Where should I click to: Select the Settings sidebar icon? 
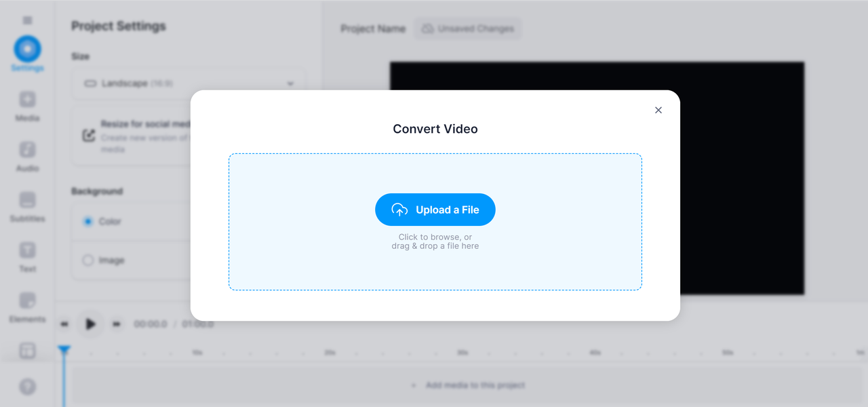coord(27,50)
